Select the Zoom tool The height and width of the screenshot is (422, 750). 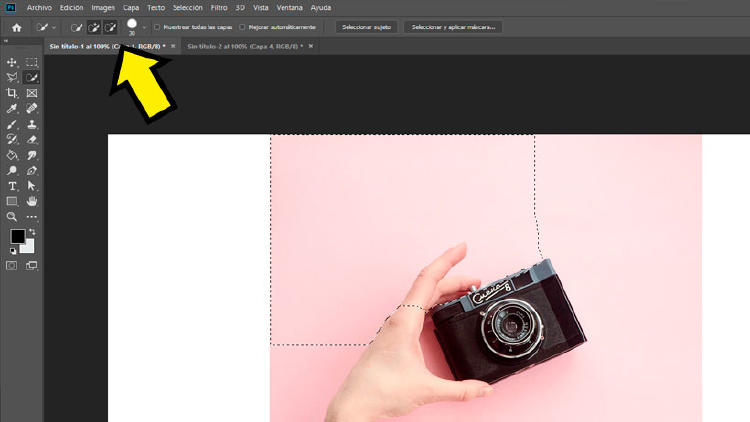click(12, 216)
